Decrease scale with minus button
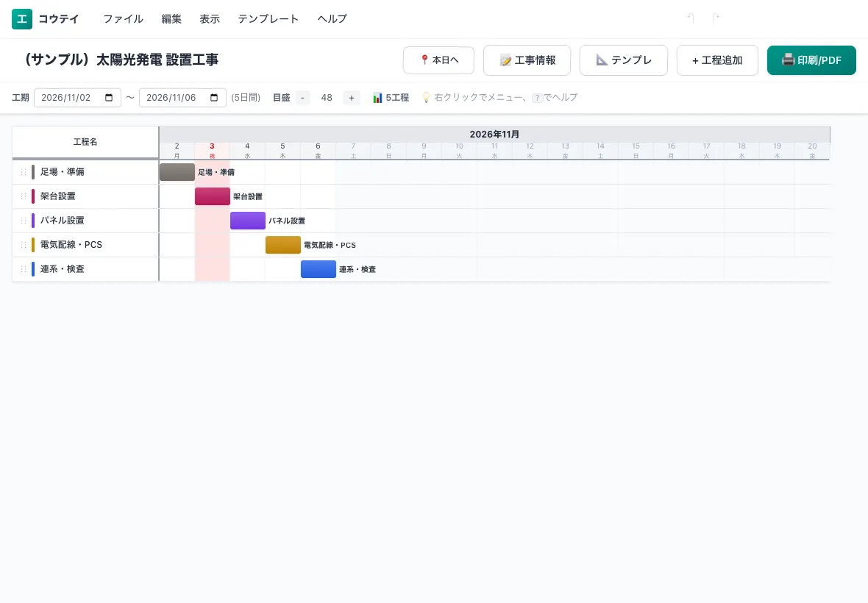This screenshot has width=868, height=603. pyautogui.click(x=302, y=98)
